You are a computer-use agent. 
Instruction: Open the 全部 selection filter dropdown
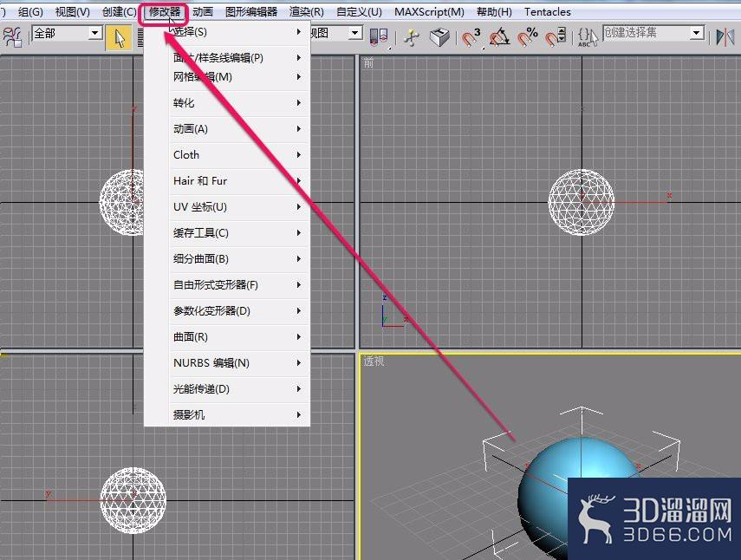click(67, 33)
